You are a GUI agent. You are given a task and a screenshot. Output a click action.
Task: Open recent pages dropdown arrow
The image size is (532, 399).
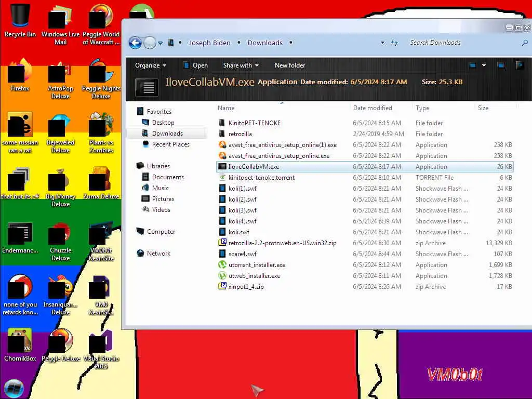point(160,43)
